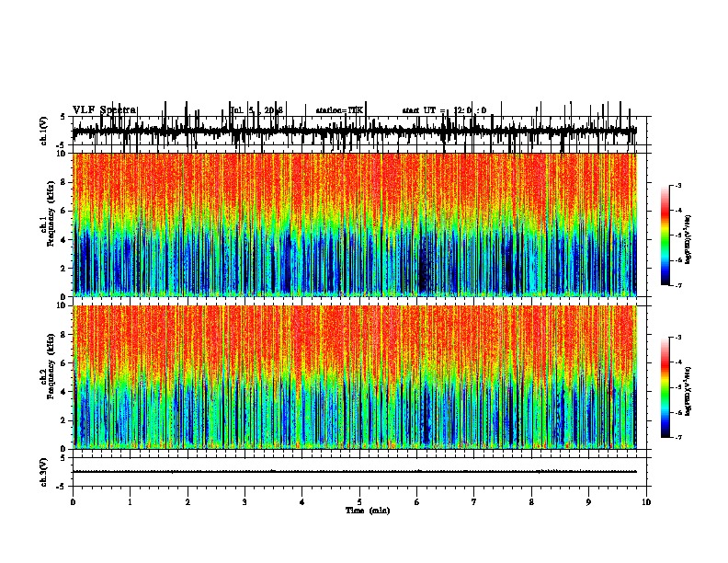This screenshot has height=563, width=728.
Task: Select the ch.1(V) waveform axis label
Action: 43,131
